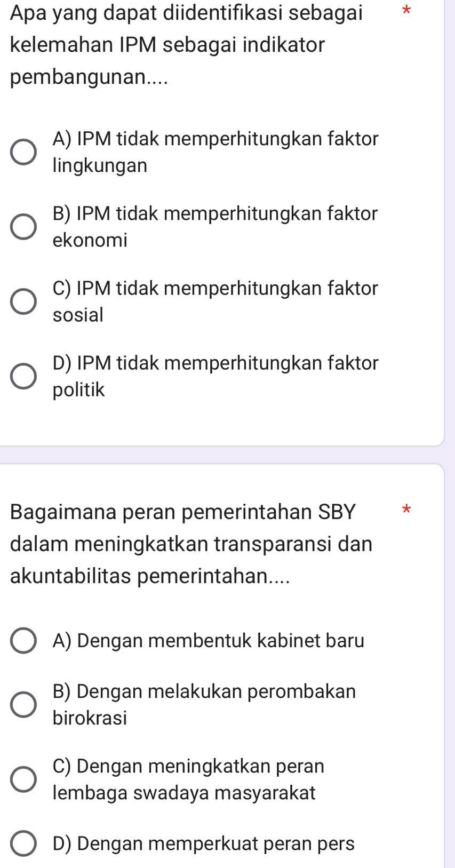Select radio button for 'faktor lingkungan' option
The height and width of the screenshot is (868, 455).
pos(24,153)
